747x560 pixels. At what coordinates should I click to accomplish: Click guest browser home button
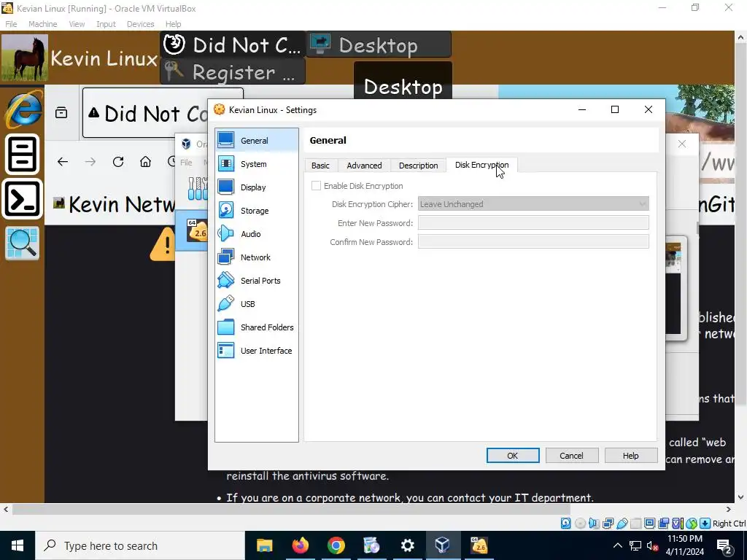click(x=145, y=162)
